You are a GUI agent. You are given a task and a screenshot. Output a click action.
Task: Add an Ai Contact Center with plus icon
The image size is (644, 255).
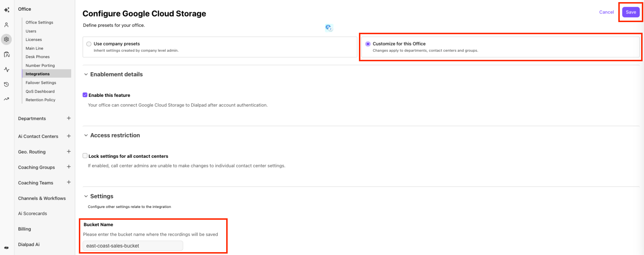pyautogui.click(x=69, y=136)
